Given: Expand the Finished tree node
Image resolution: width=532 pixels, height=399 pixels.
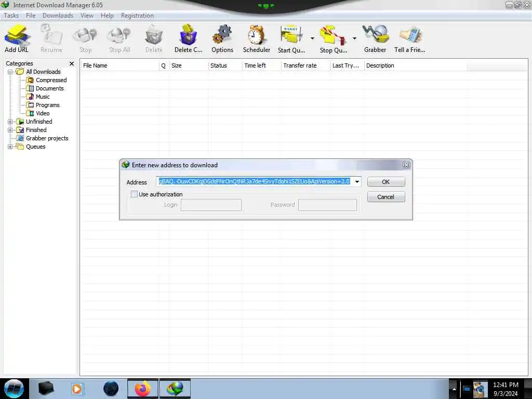Looking at the screenshot, I should (x=10, y=130).
